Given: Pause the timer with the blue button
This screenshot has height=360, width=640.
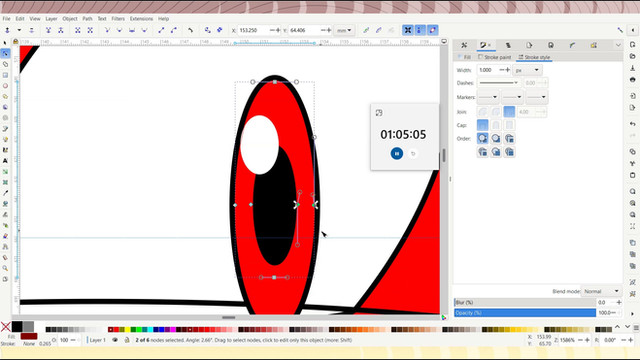Looking at the screenshot, I should point(397,153).
